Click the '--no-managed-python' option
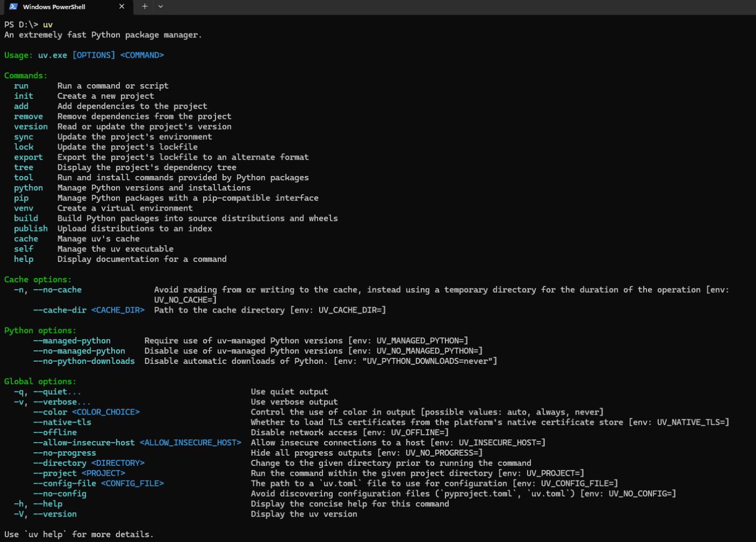Viewport: 756px width, 542px height. click(x=79, y=351)
